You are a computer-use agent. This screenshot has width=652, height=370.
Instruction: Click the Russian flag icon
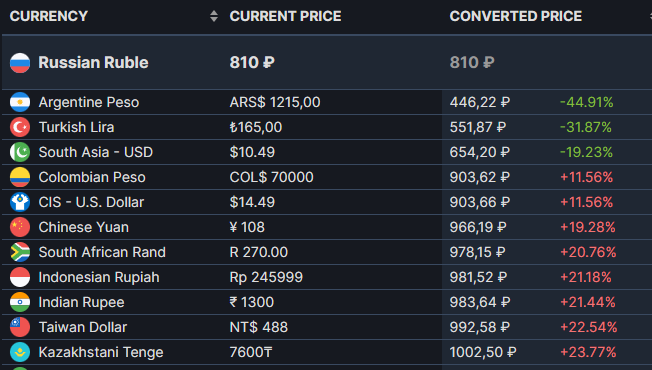click(20, 63)
